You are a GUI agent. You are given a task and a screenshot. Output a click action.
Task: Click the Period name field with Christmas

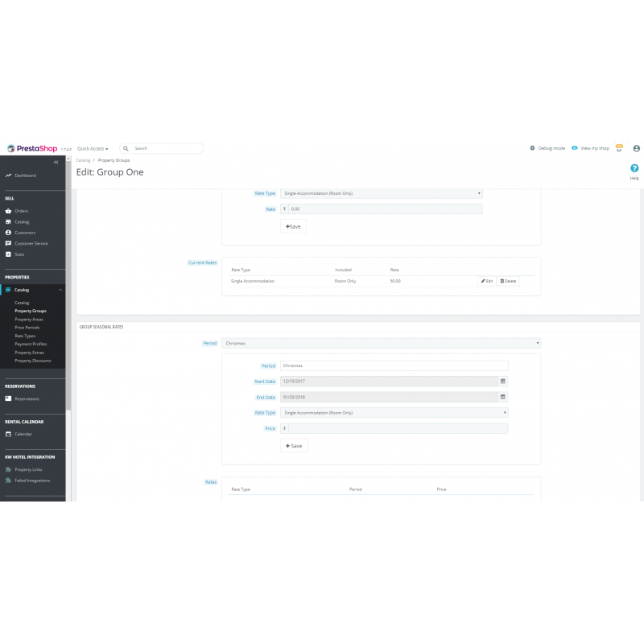point(394,365)
